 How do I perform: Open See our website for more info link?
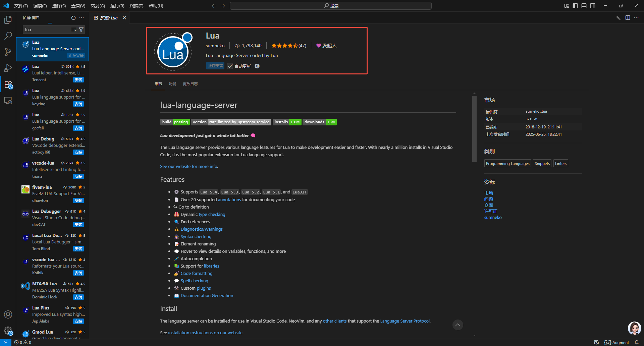(x=189, y=166)
